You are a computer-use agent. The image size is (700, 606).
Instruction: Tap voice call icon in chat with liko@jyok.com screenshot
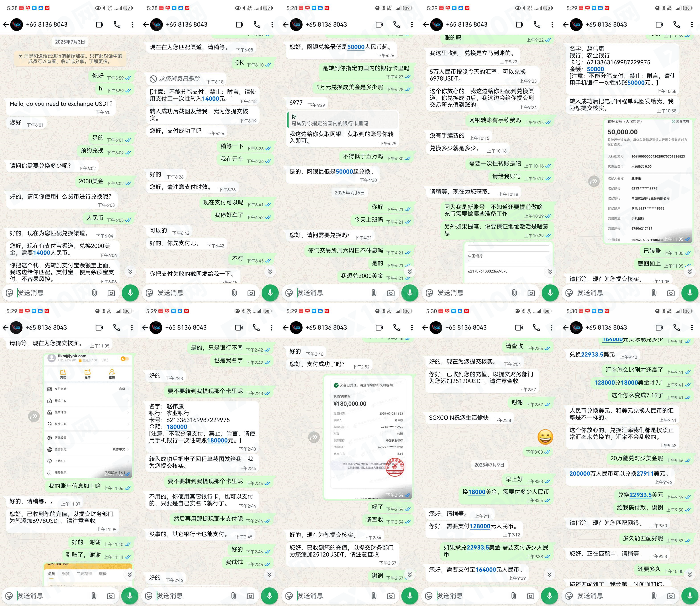pos(117,328)
